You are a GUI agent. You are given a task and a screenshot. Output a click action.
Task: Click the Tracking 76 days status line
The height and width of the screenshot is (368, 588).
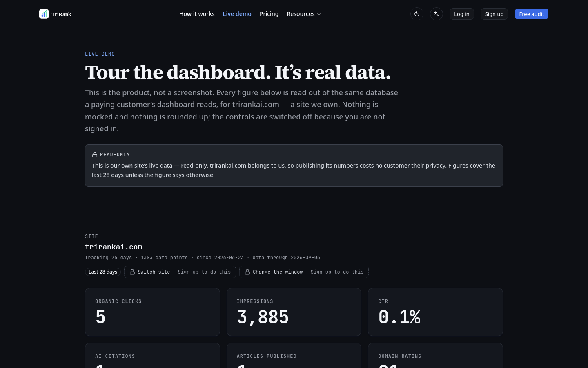pyautogui.click(x=203, y=258)
